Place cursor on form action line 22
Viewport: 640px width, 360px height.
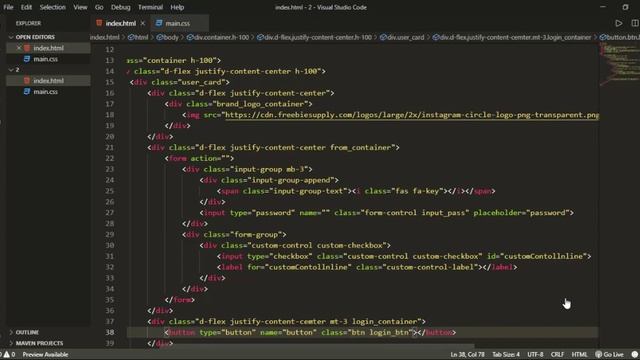(200, 158)
